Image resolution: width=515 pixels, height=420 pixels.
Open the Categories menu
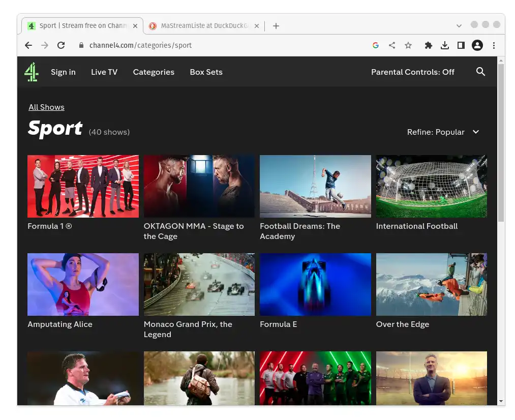pyautogui.click(x=154, y=72)
